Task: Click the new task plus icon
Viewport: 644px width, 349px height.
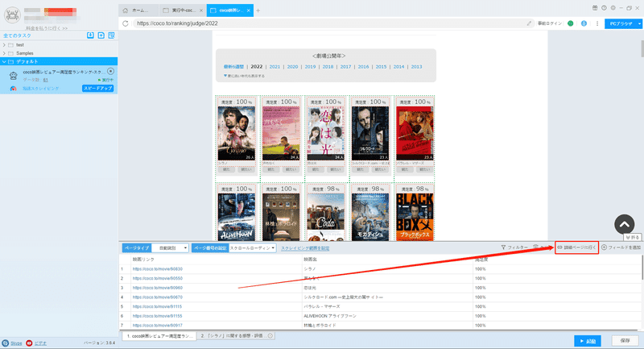Action: (x=101, y=35)
